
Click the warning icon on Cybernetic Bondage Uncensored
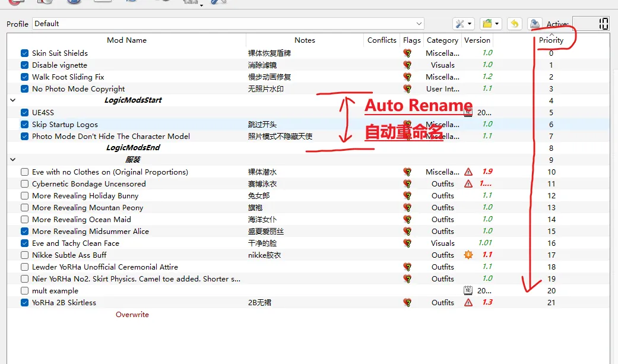click(468, 184)
